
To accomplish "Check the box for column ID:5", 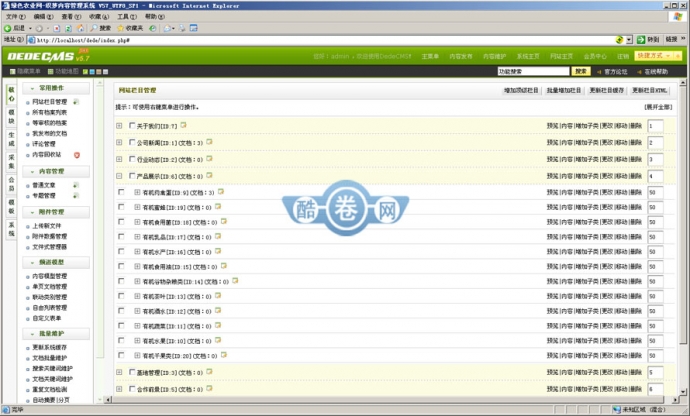I will [x=132, y=389].
